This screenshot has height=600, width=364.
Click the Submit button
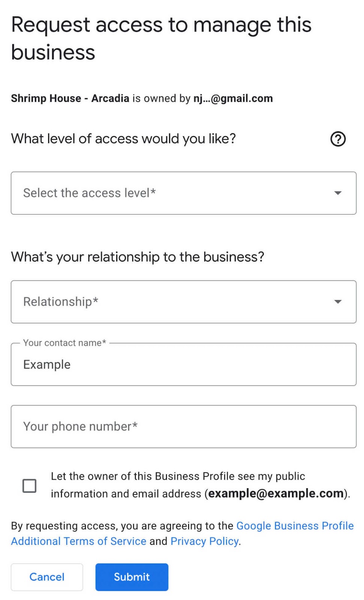click(x=132, y=577)
